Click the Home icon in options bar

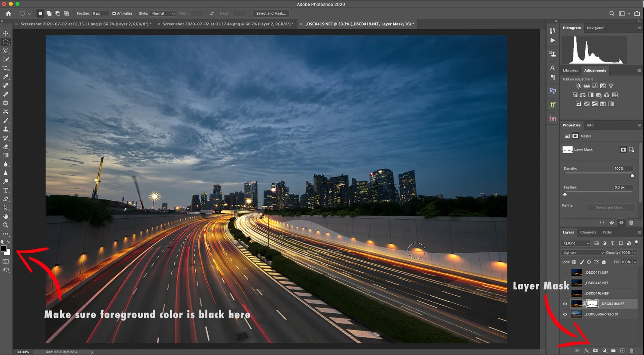point(8,13)
